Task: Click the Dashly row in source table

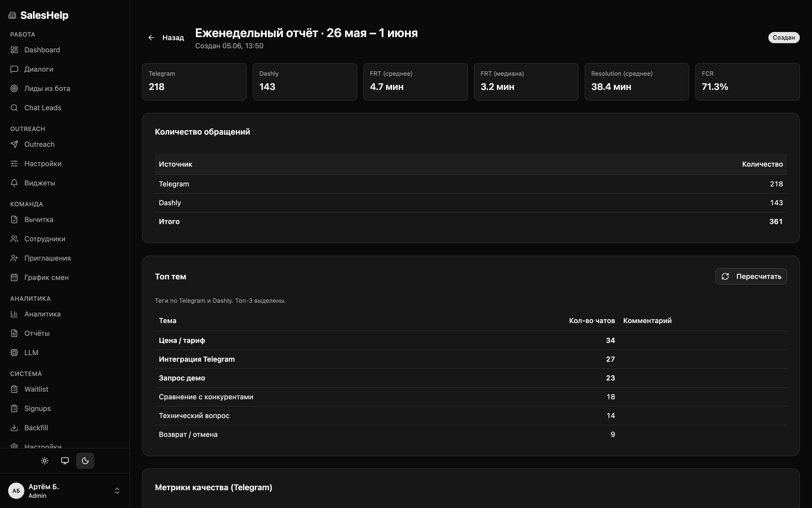Action: tap(471, 203)
